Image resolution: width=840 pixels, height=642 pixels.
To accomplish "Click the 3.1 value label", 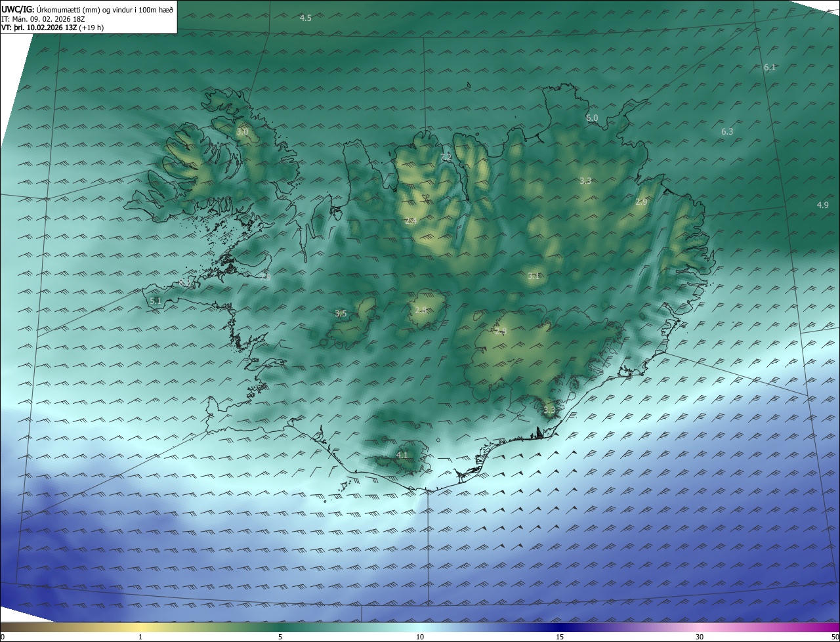I will click(x=534, y=276).
